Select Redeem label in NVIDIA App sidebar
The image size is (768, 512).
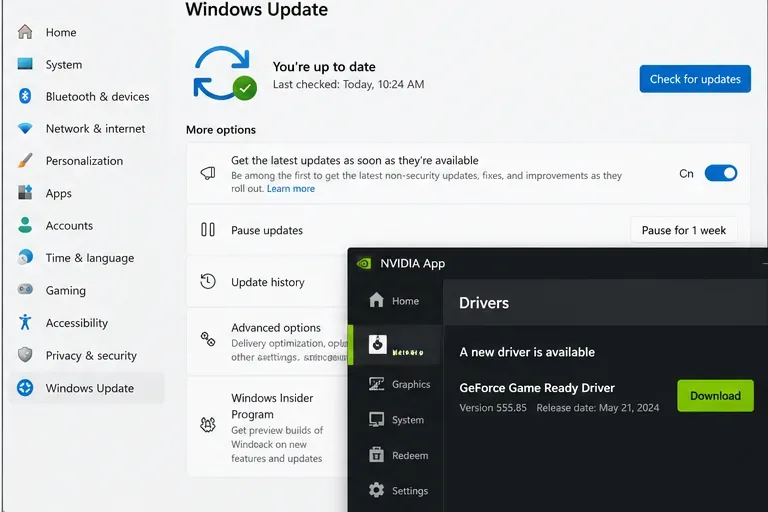click(x=410, y=455)
